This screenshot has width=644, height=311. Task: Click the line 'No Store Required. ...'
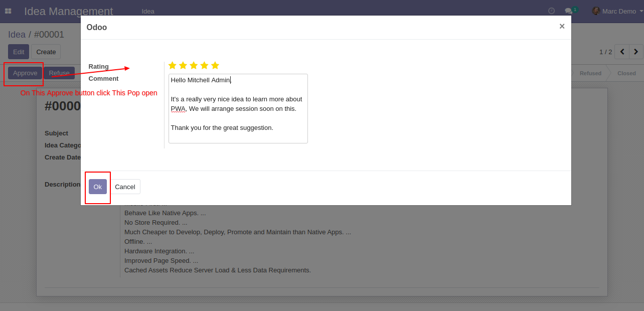pos(156,223)
